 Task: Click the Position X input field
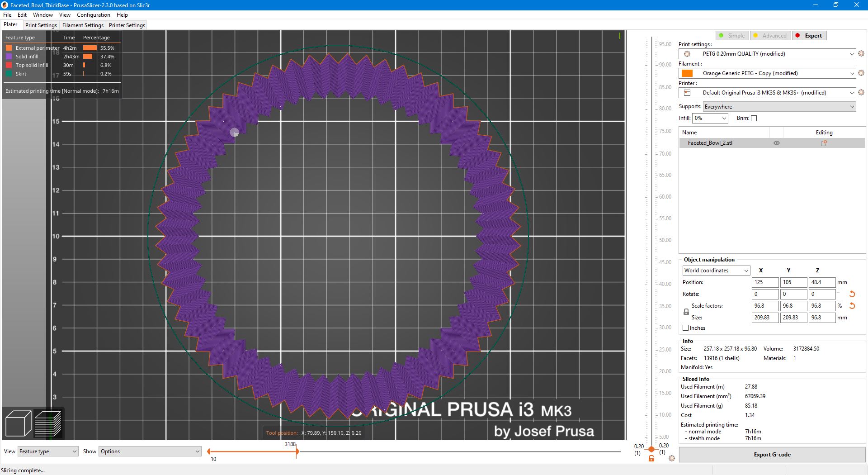[x=764, y=282]
